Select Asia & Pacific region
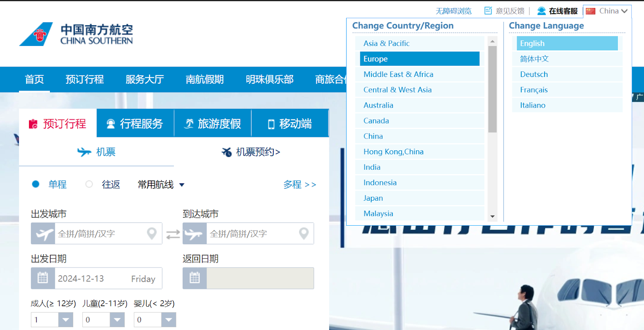 click(420, 43)
